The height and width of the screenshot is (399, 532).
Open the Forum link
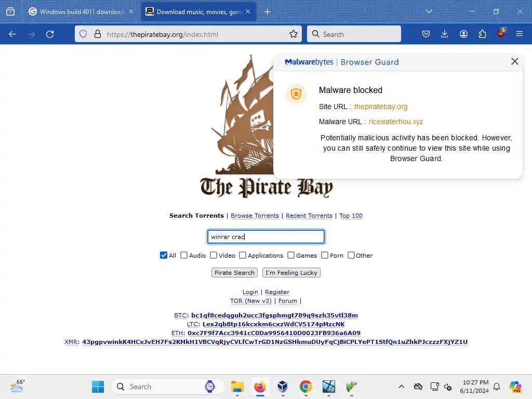point(288,301)
